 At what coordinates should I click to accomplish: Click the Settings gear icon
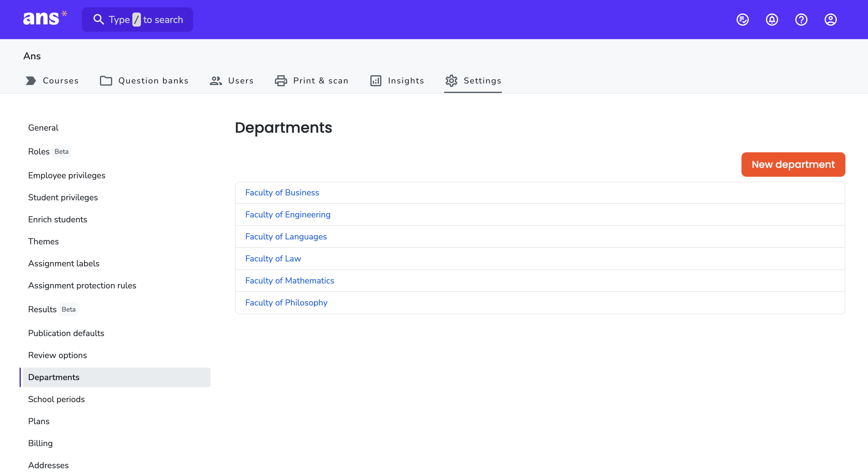(x=451, y=80)
